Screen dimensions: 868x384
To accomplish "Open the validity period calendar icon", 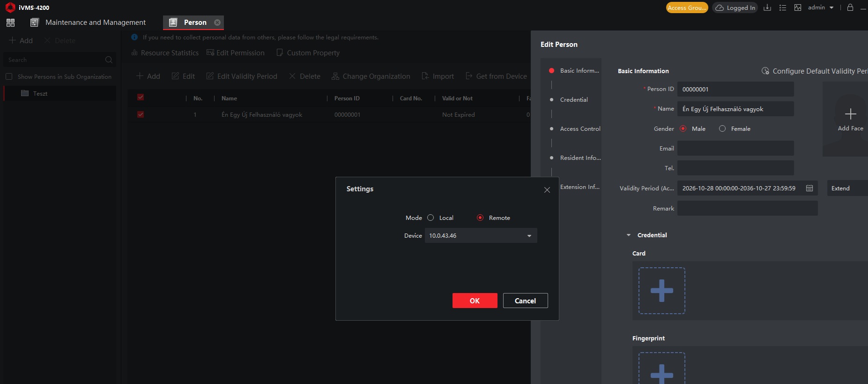I will pyautogui.click(x=809, y=188).
